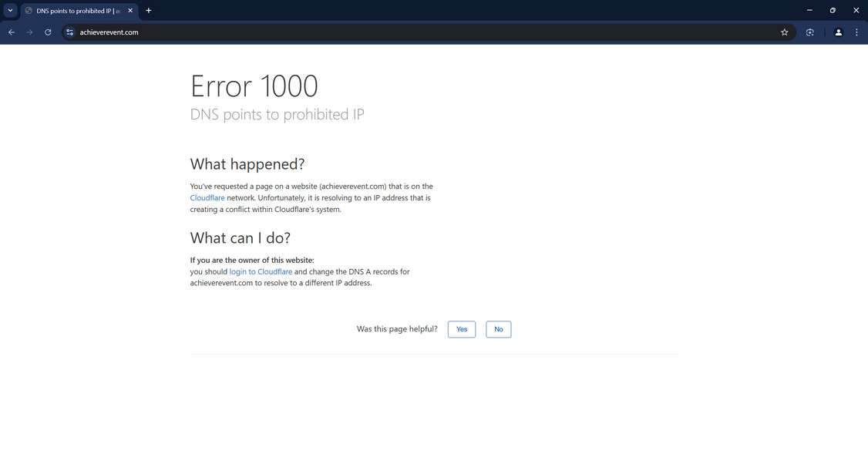Open the browser profile avatar
The image size is (868, 464).
[838, 32]
